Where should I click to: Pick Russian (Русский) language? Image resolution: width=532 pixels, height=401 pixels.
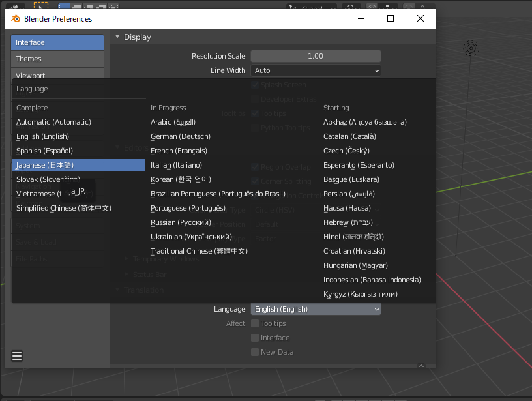181,222
